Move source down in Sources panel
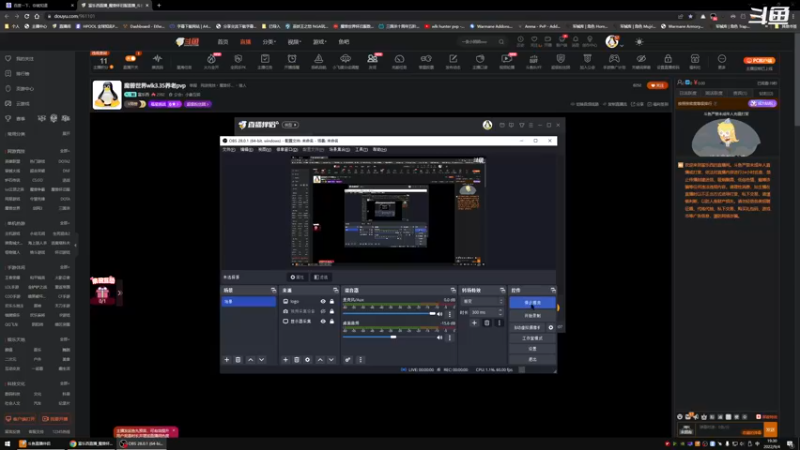Screen dimensions: 800x450 pyautogui.click(x=331, y=360)
